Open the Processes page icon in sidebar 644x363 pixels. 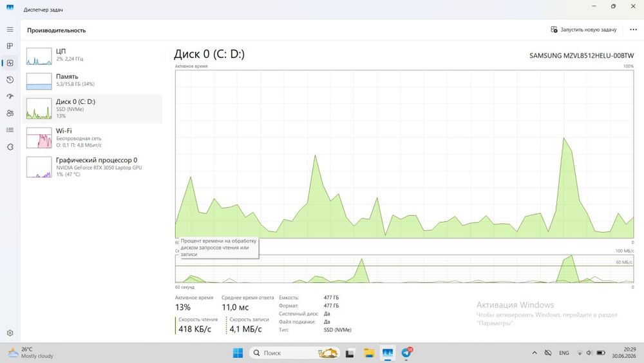pyautogui.click(x=10, y=46)
